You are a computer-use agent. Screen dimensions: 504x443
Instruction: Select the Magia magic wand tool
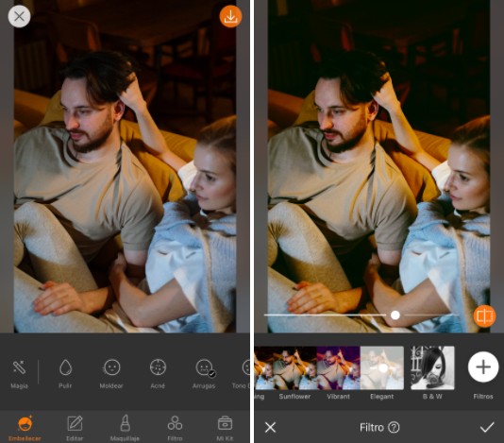click(x=19, y=374)
